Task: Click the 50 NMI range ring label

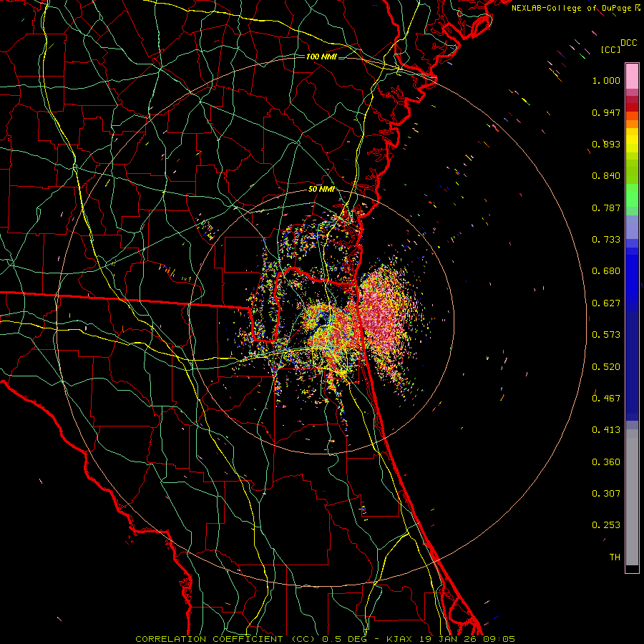Action: (321, 189)
